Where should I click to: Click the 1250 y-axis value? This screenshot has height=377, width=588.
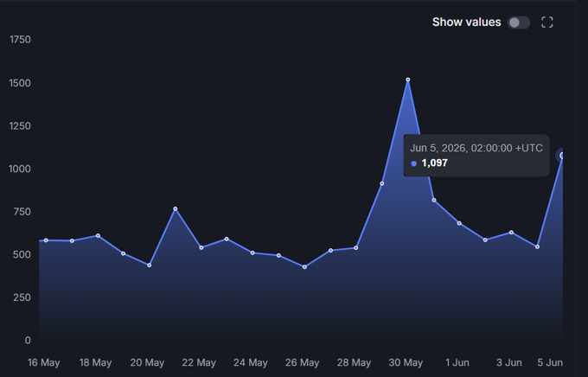pos(20,126)
